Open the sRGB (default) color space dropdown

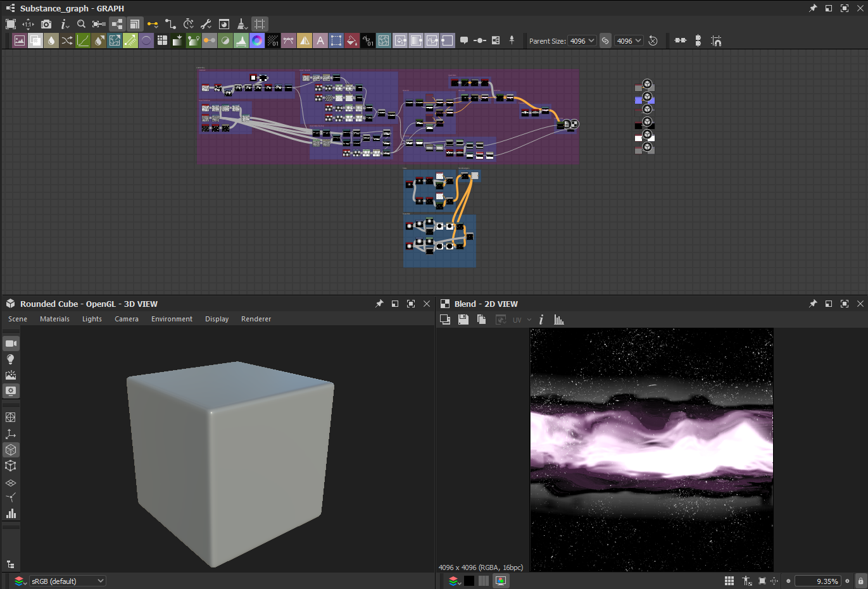point(68,581)
